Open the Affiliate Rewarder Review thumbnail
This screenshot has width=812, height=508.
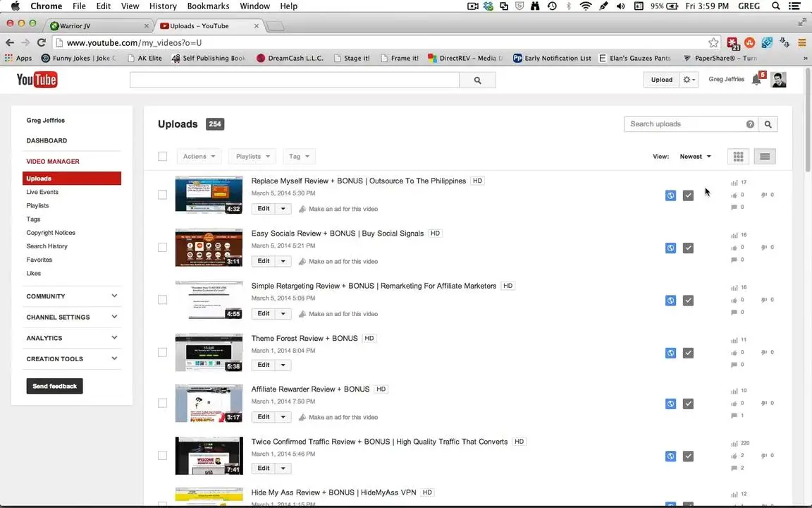[209, 404]
